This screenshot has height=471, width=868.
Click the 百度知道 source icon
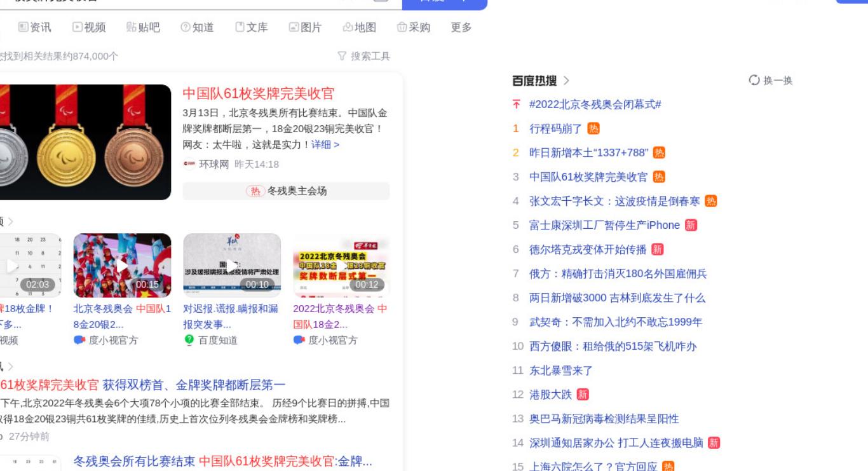point(189,340)
